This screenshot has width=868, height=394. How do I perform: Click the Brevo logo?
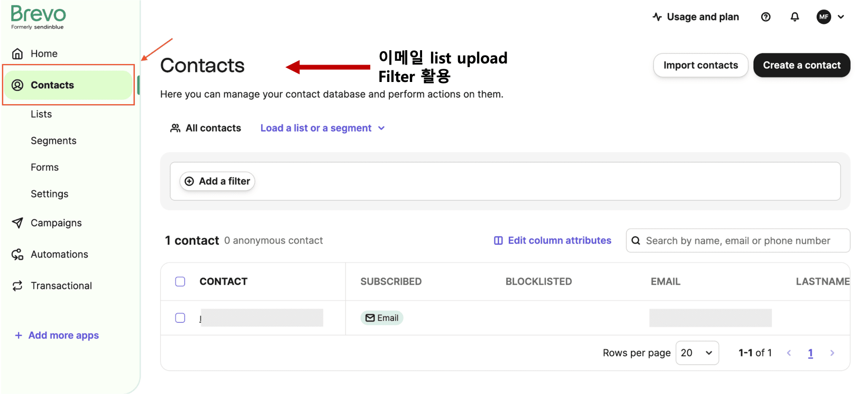coord(38,17)
